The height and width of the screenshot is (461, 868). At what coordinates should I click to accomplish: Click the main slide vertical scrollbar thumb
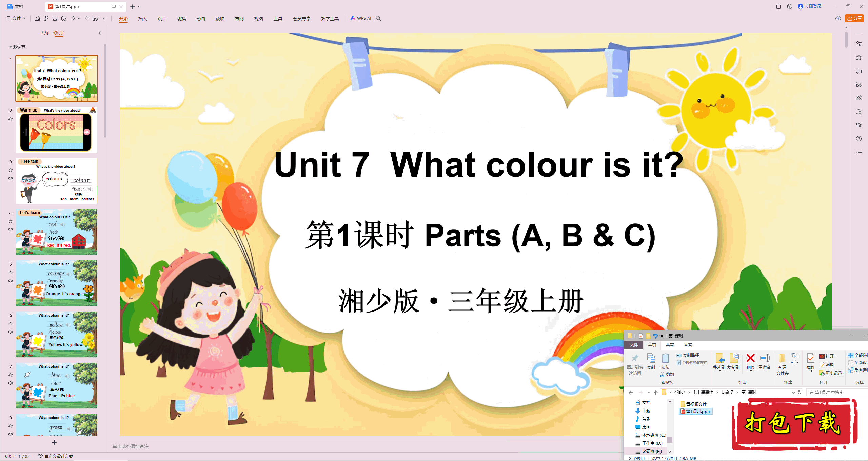coord(846,39)
